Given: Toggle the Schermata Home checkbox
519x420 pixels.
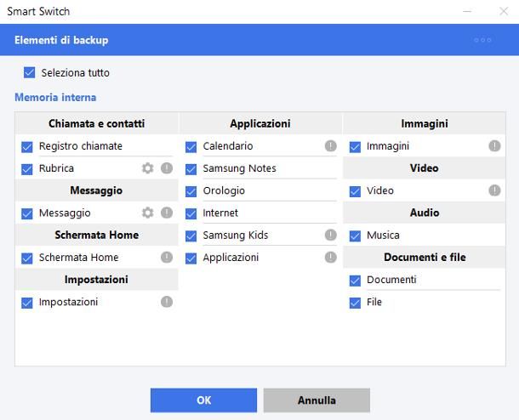Looking at the screenshot, I should (27, 258).
